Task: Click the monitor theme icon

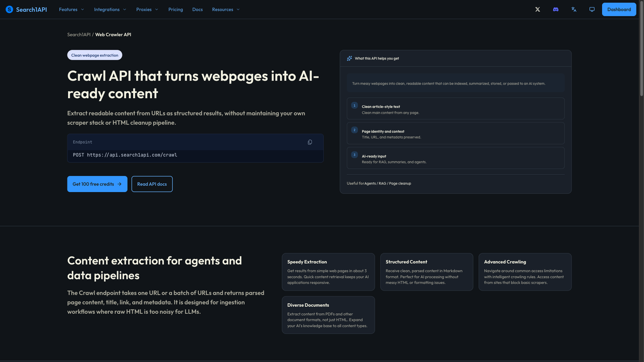Action: (592, 9)
